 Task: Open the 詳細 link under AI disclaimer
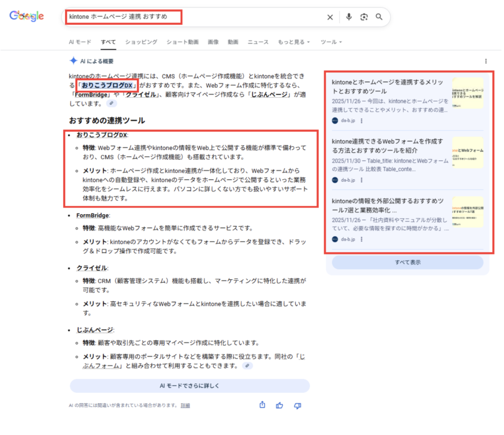pyautogui.click(x=185, y=405)
